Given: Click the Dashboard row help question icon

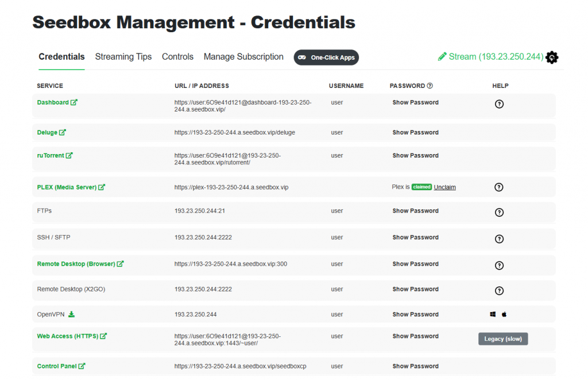Looking at the screenshot, I should 499,104.
